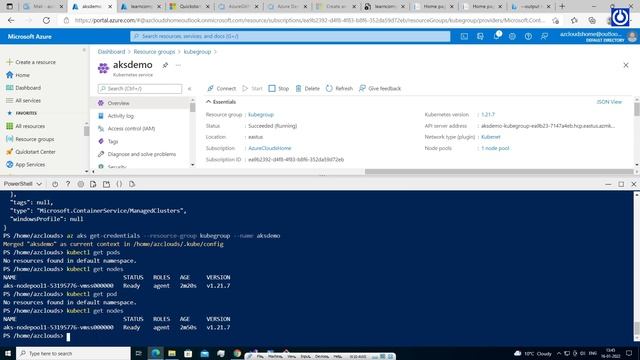Open App Services in the sidebar

click(25, 164)
